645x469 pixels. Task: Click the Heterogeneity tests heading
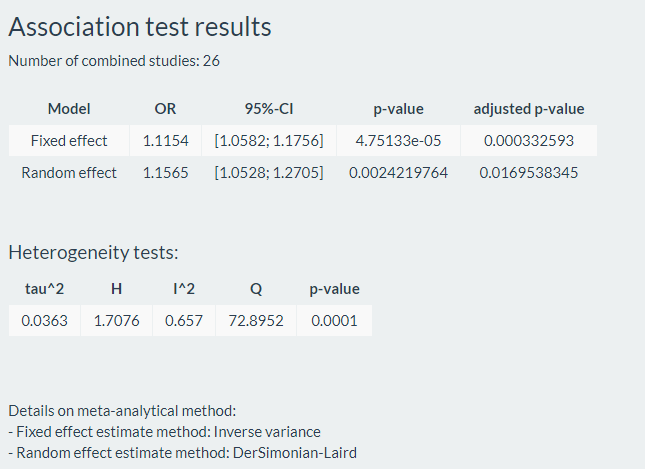coord(93,252)
